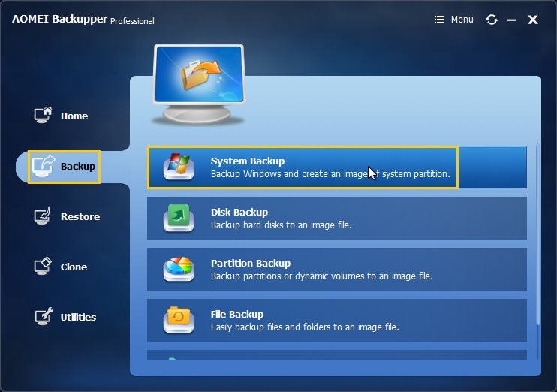
Task: Click the hamburger Menu list icon
Action: tap(439, 20)
